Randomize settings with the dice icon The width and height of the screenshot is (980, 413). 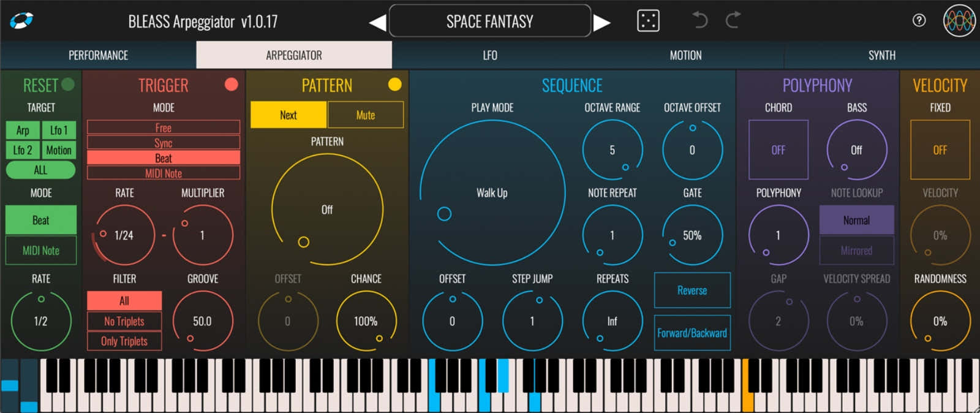coord(648,21)
